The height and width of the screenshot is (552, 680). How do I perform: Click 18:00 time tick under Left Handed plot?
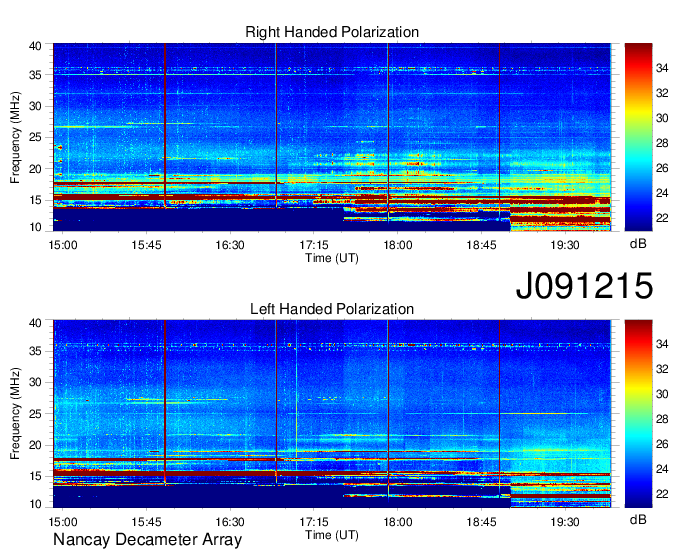point(397,522)
